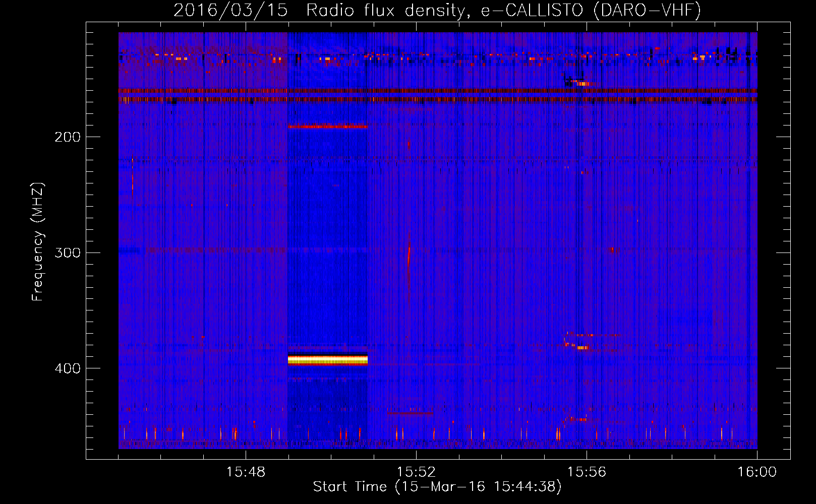Viewport: 816px width, 504px height.
Task: Click the short red horizontal line just above 200 MHz
Action: tap(328, 127)
